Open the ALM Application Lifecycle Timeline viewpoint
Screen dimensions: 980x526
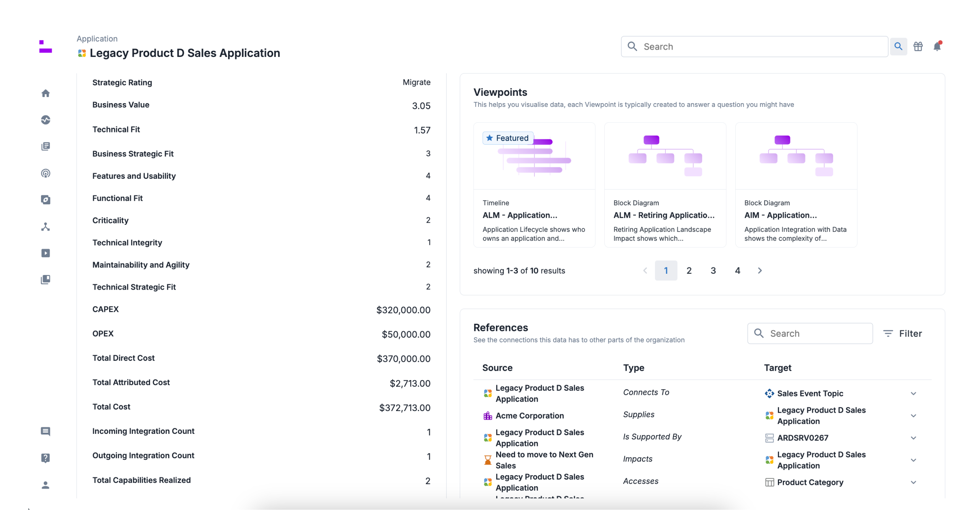[x=534, y=185]
